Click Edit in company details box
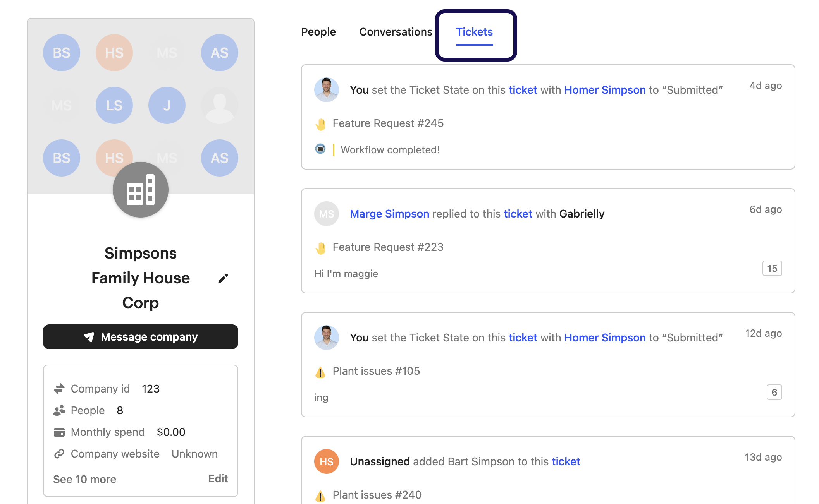819x504 pixels. tap(218, 478)
